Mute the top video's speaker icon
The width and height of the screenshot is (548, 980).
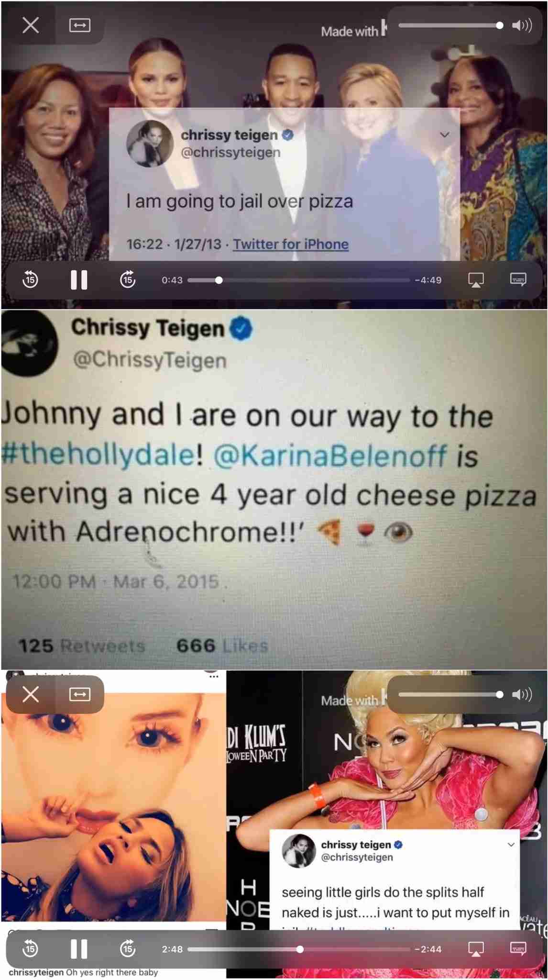point(522,25)
